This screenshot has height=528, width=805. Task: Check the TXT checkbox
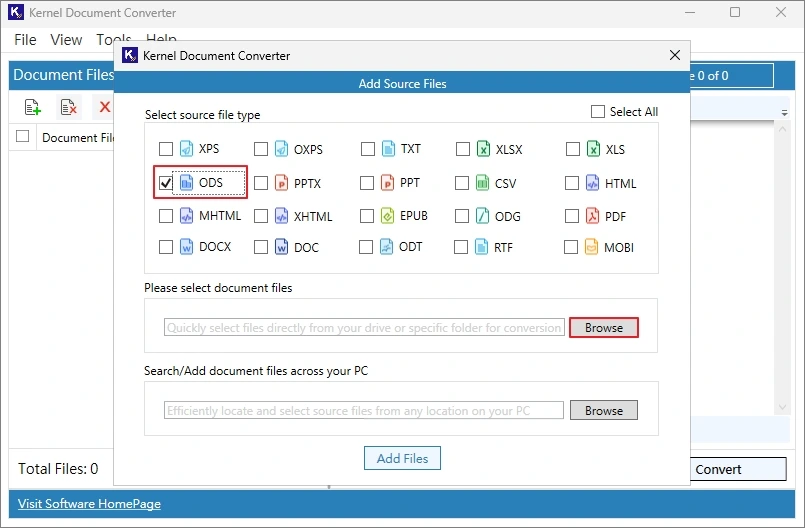tap(368, 149)
